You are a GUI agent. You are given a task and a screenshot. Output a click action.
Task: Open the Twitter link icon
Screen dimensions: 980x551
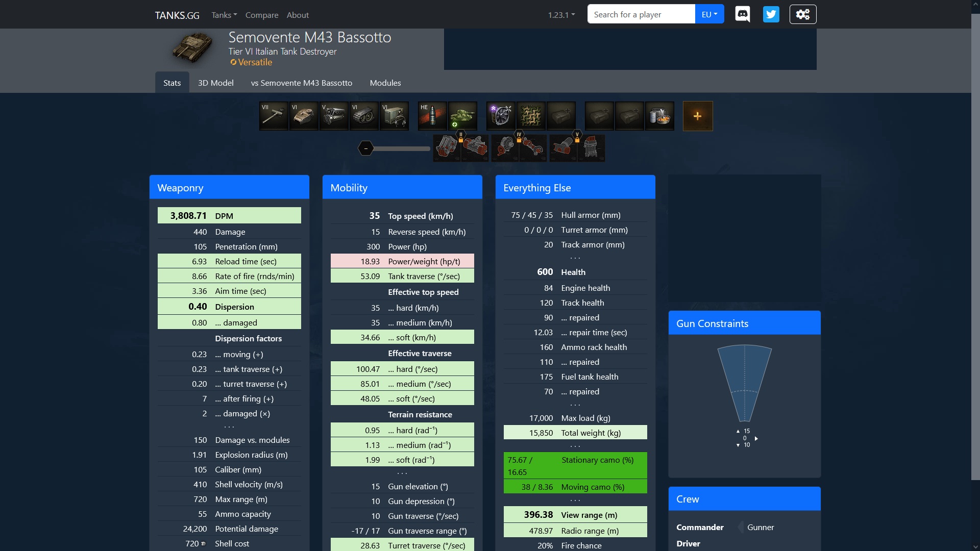click(771, 14)
